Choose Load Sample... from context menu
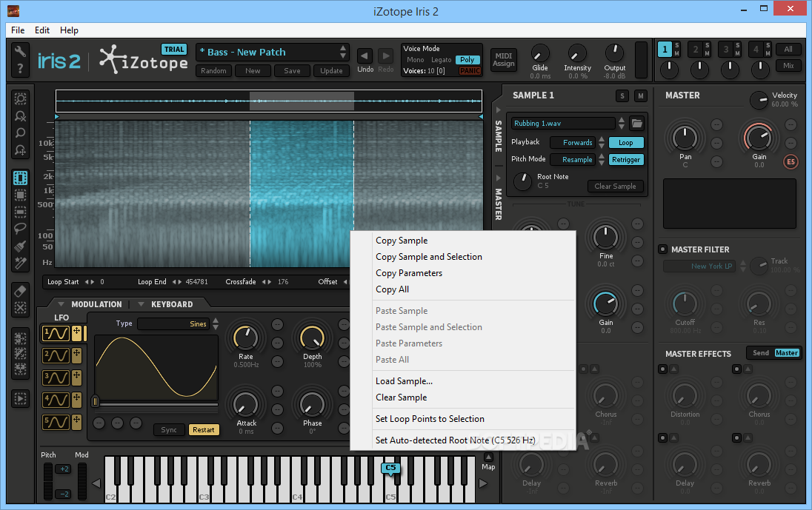This screenshot has width=812, height=510. (404, 381)
